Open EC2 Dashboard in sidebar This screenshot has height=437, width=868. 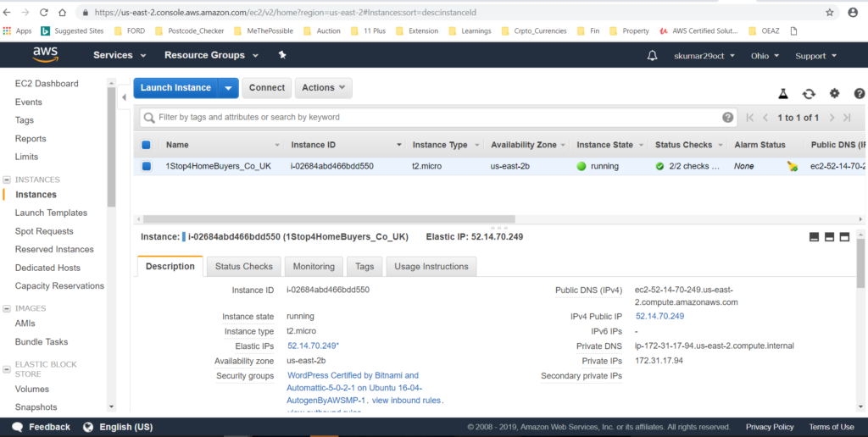click(x=47, y=84)
